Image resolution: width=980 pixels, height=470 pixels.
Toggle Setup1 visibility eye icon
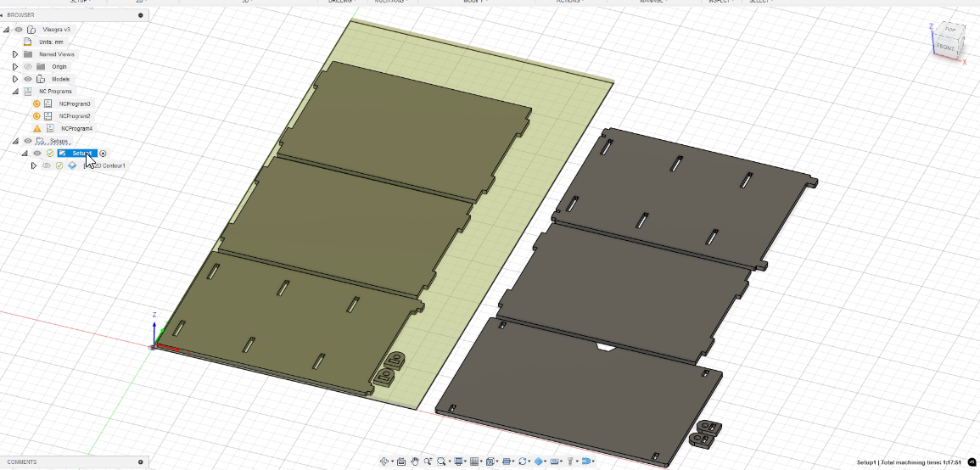pyautogui.click(x=37, y=153)
